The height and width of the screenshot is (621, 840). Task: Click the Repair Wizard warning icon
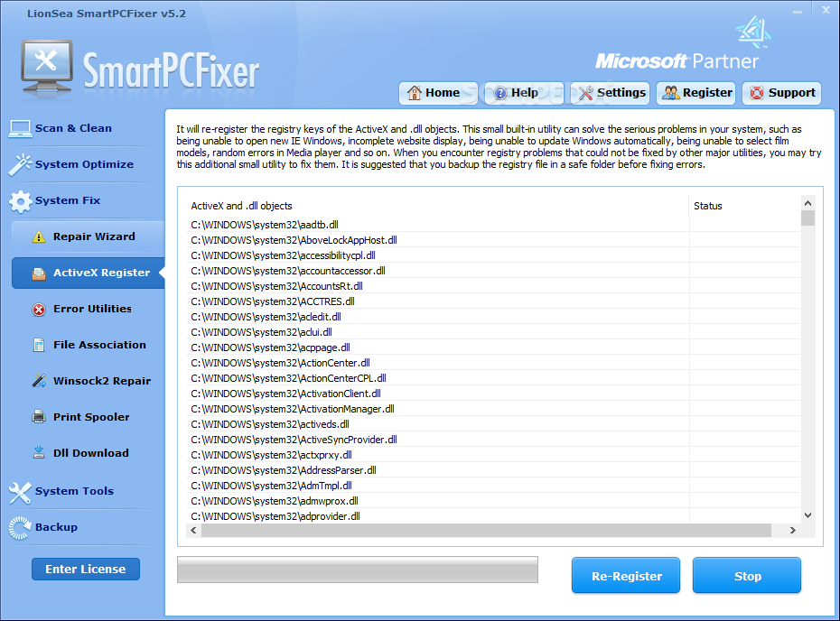(39, 236)
